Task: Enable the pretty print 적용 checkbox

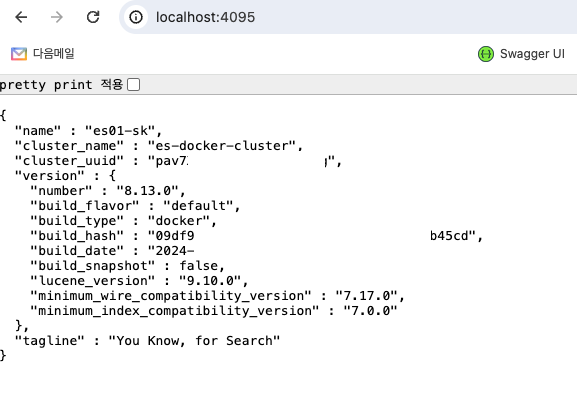Action: tap(133, 85)
